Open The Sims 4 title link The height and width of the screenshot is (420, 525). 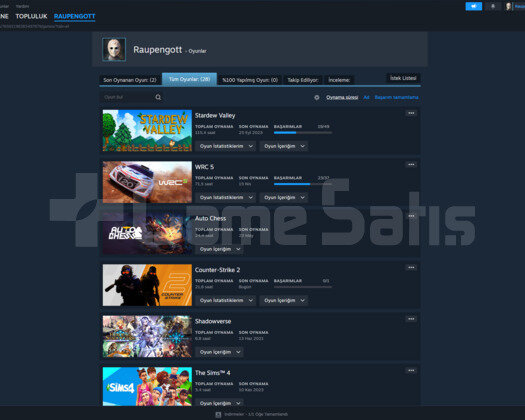click(x=213, y=373)
